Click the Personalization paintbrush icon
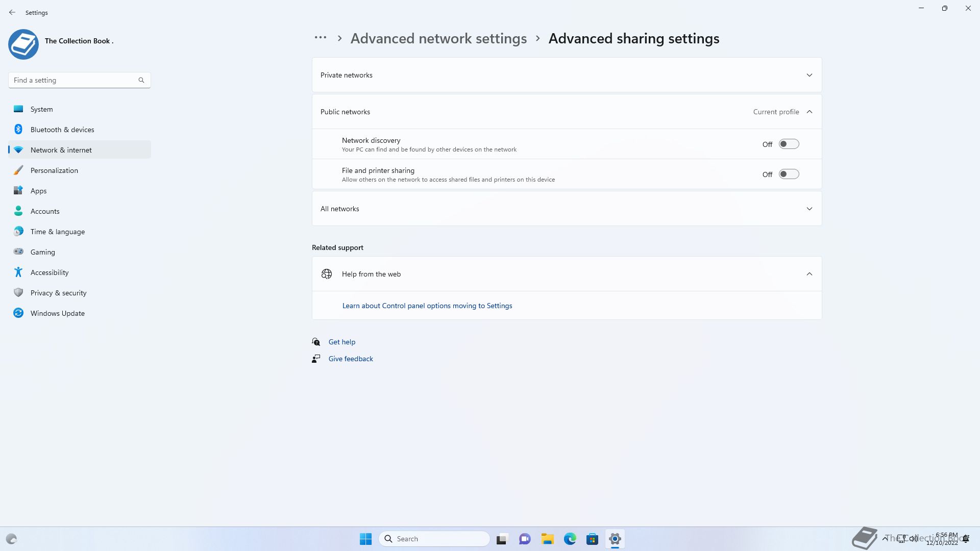Viewport: 980px width, 551px height. coord(18,170)
